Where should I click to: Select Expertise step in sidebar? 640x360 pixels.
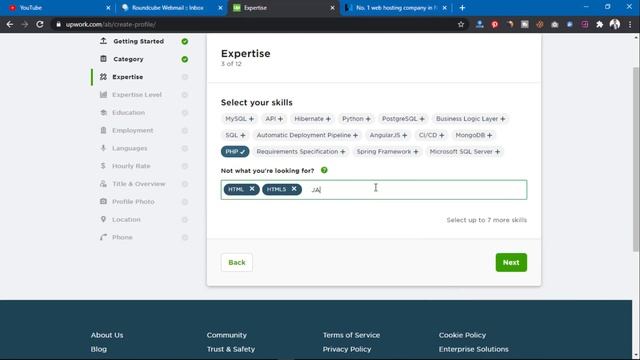(127, 77)
